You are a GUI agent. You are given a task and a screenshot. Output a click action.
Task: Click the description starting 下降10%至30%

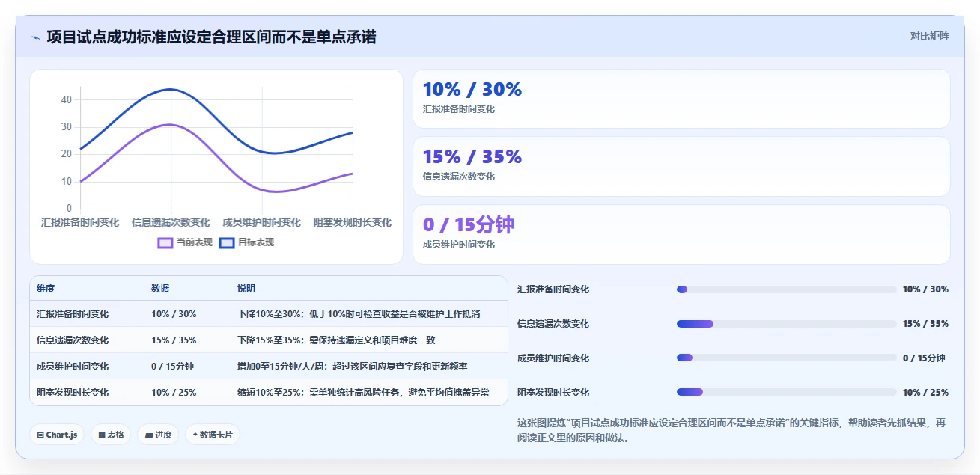pyautogui.click(x=359, y=314)
